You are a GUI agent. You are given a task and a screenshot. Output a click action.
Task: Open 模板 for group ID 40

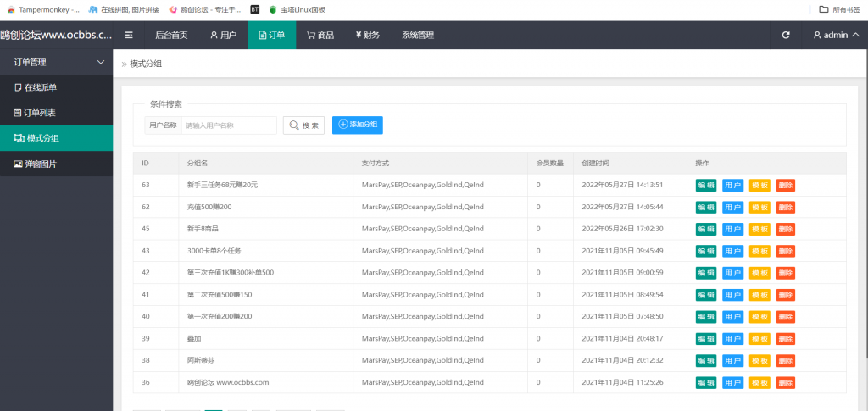coord(759,316)
